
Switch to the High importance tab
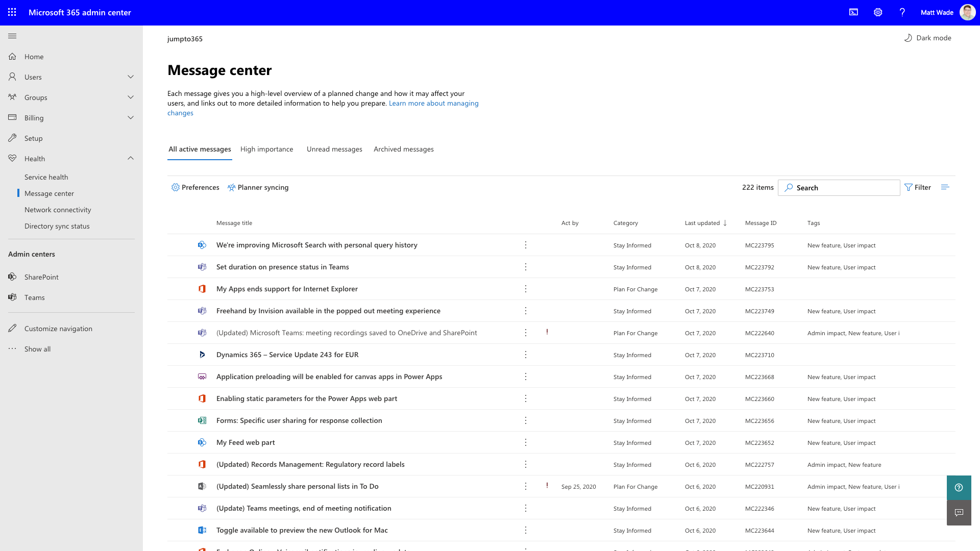click(266, 149)
